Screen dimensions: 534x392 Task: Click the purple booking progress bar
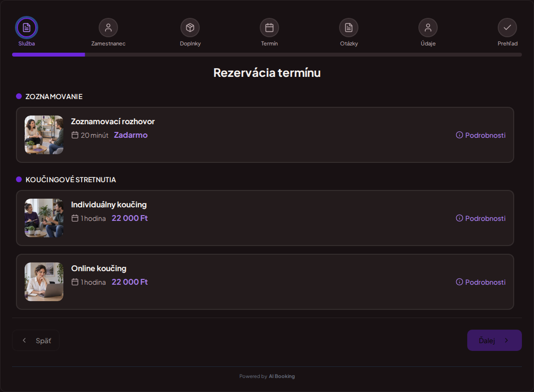48,55
